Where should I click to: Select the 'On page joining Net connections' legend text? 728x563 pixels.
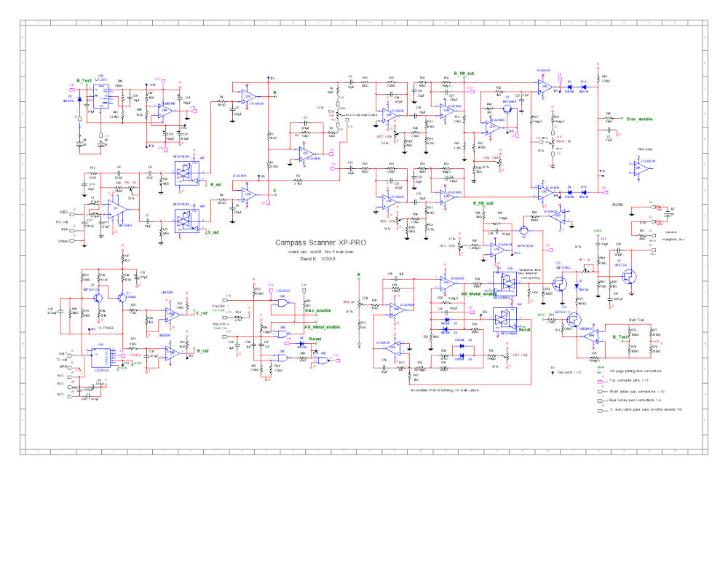(636, 371)
